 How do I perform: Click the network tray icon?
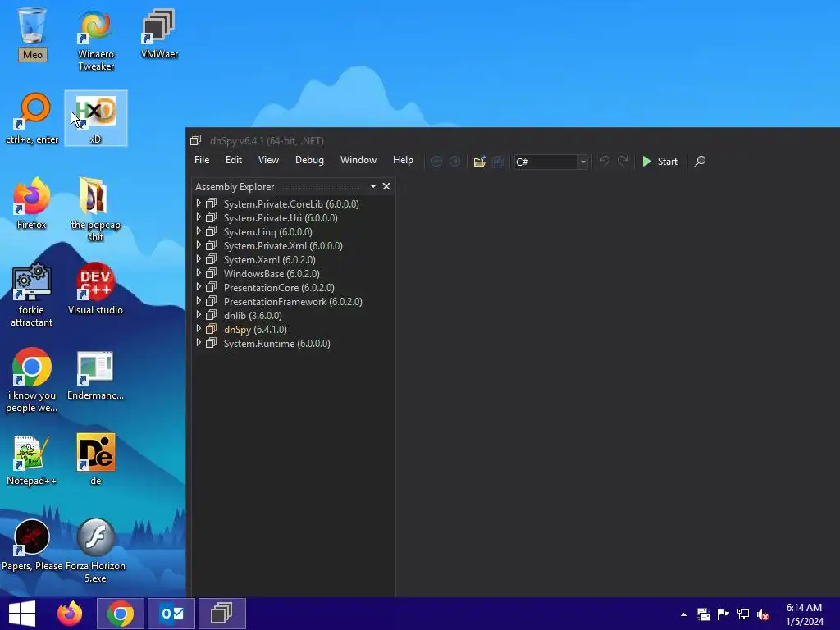coord(743,614)
